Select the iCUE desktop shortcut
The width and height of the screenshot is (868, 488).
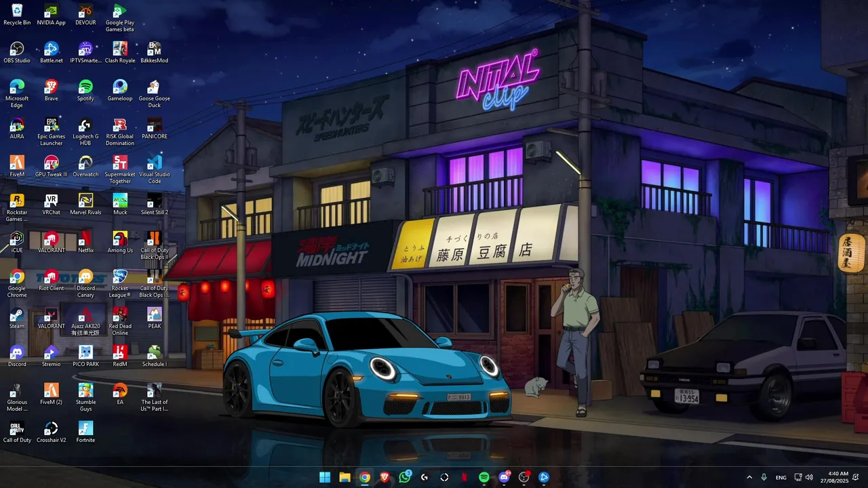click(x=17, y=242)
